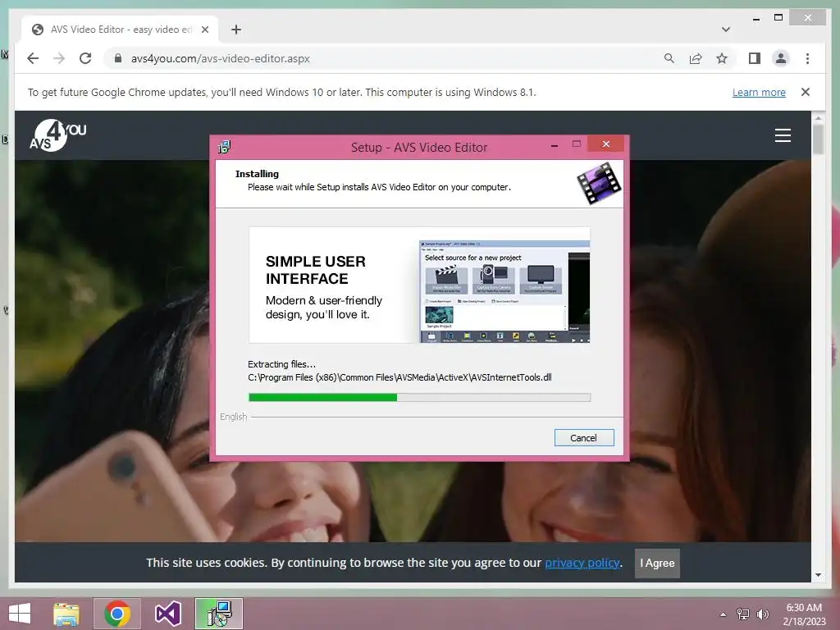Click page scrollbar up arrow

click(818, 117)
